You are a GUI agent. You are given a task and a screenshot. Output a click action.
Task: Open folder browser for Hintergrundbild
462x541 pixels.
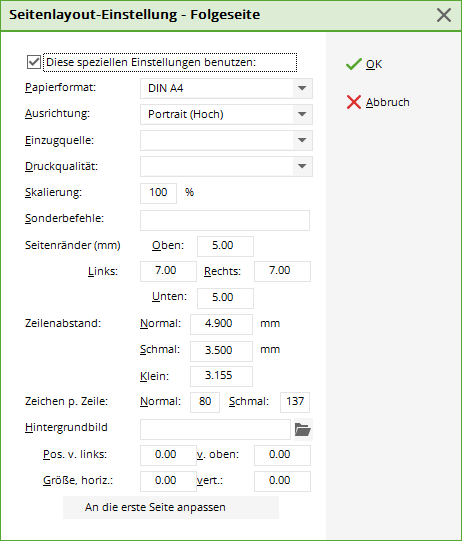tap(303, 430)
